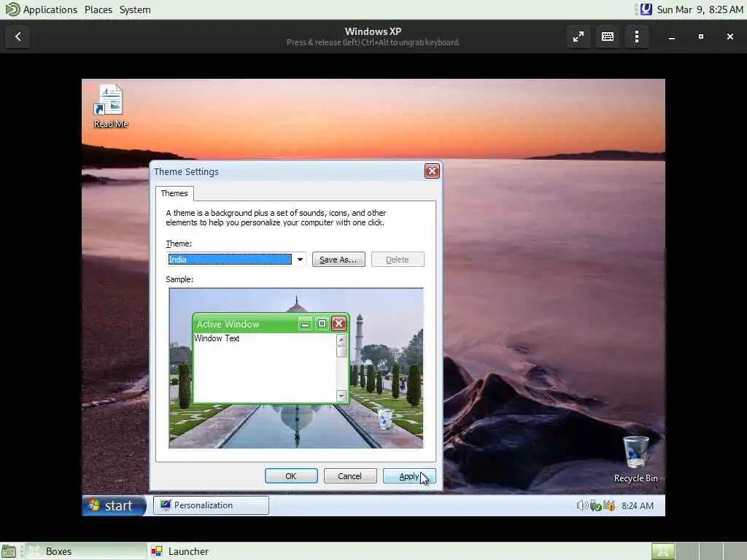Click the security alert tray icon
747x560 pixels.
point(609,506)
